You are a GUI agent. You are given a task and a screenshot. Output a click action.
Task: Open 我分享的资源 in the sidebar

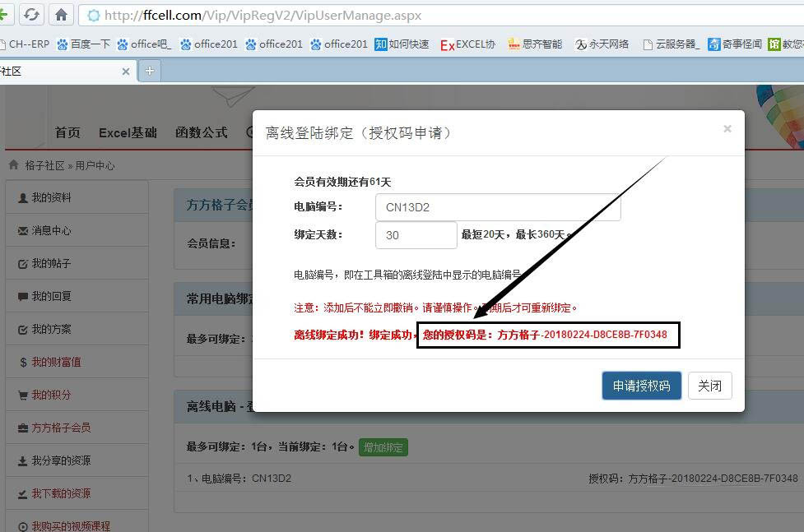tap(77, 460)
